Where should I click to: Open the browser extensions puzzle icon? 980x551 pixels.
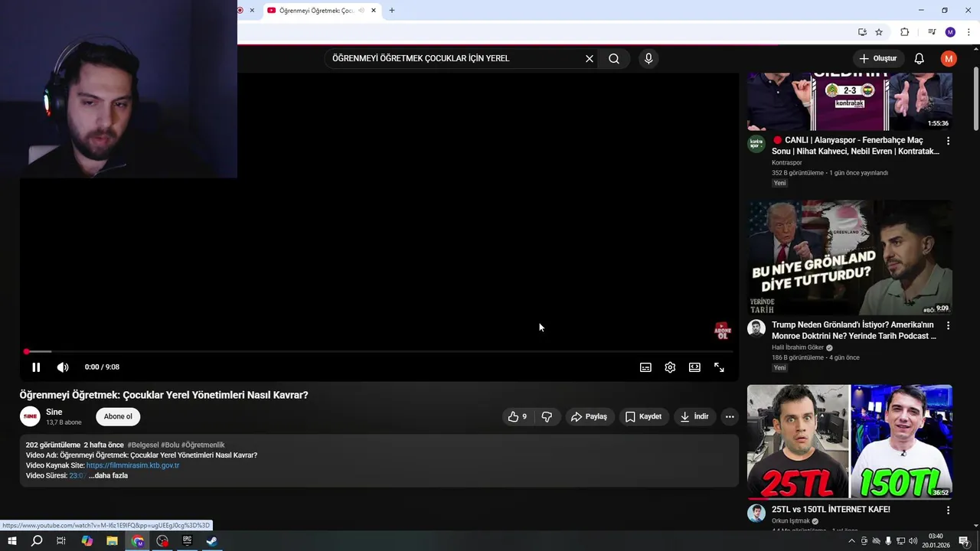tap(904, 32)
